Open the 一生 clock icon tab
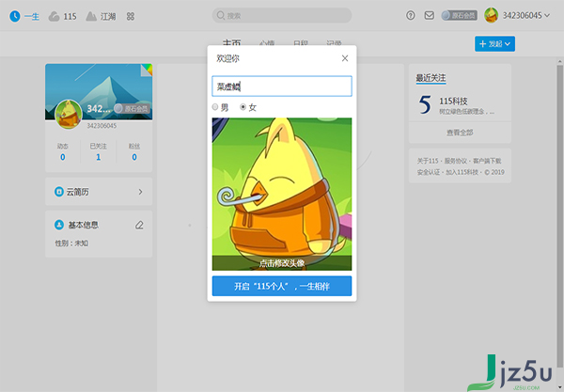564x392 pixels. point(24,16)
